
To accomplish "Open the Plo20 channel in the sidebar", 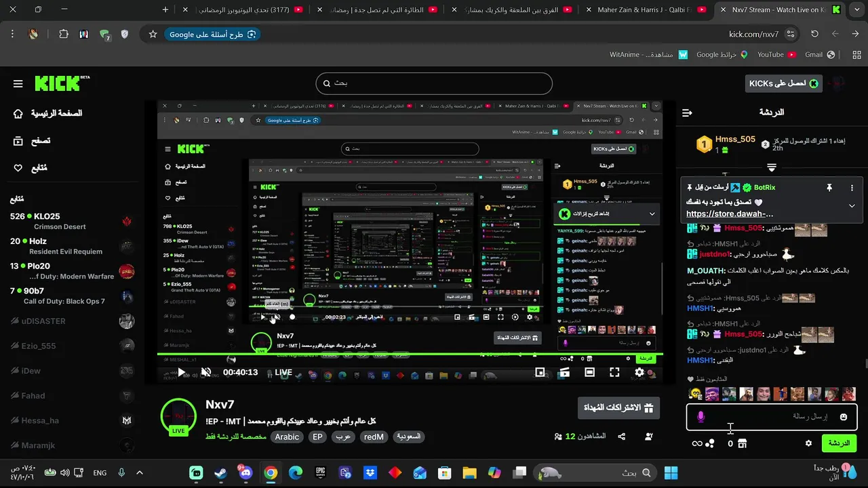I will pos(71,271).
